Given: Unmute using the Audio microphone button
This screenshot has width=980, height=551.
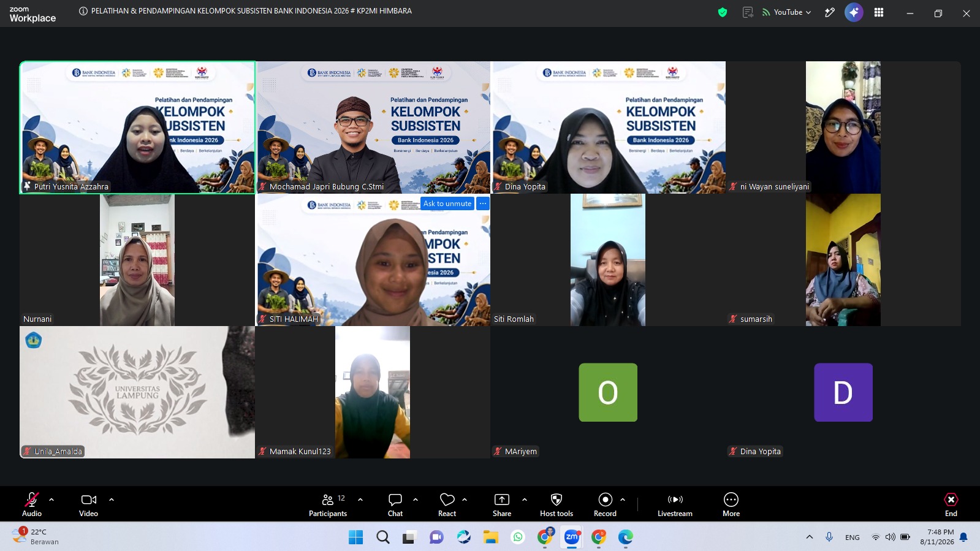Looking at the screenshot, I should [x=32, y=504].
